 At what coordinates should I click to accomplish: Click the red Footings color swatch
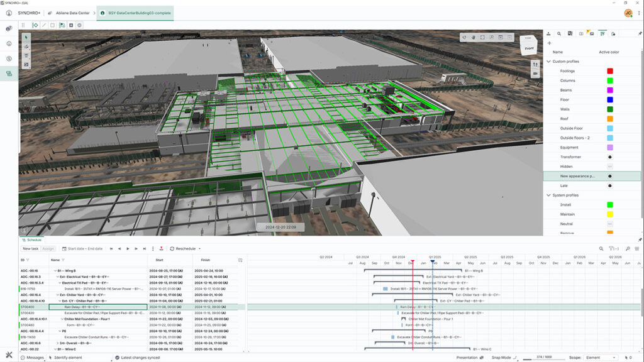(609, 71)
